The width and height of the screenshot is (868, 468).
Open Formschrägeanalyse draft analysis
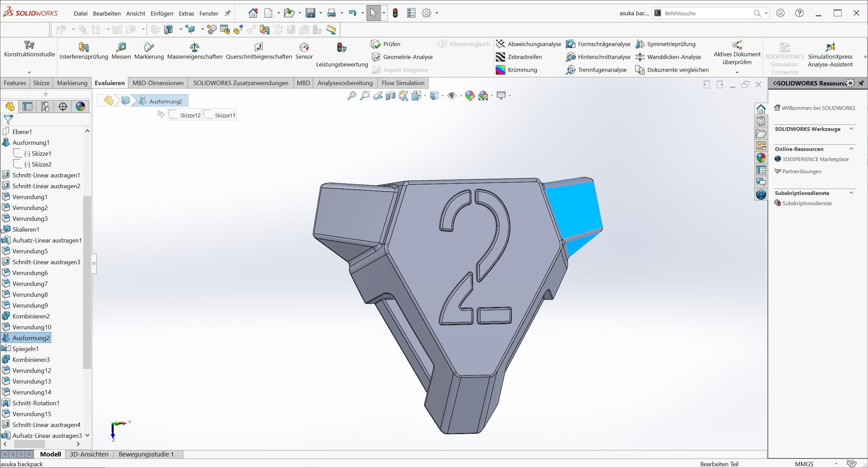[598, 44]
